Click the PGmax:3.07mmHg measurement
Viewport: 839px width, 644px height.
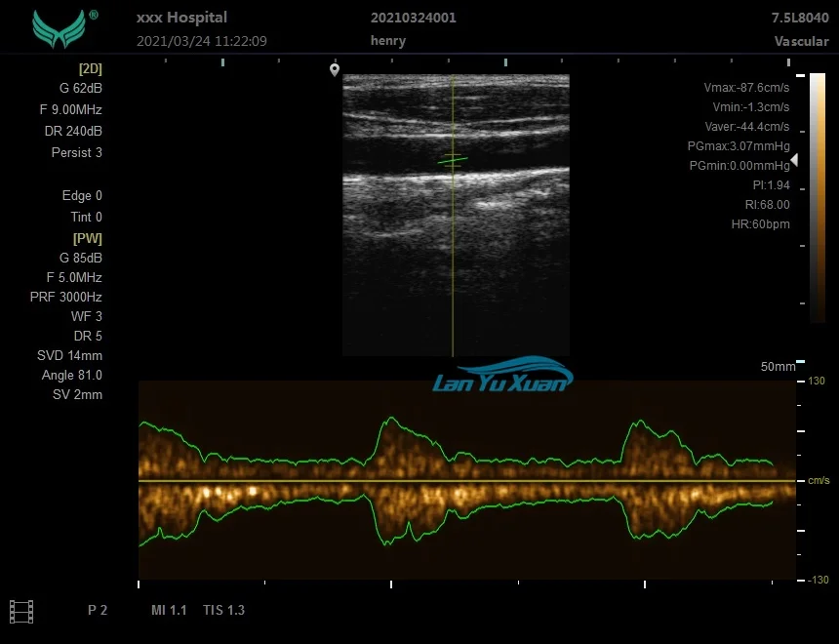739,146
